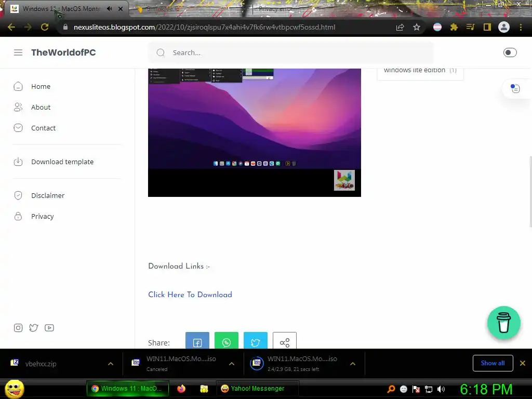
Task: Open the vbehxx.zip download
Action: pos(41,364)
